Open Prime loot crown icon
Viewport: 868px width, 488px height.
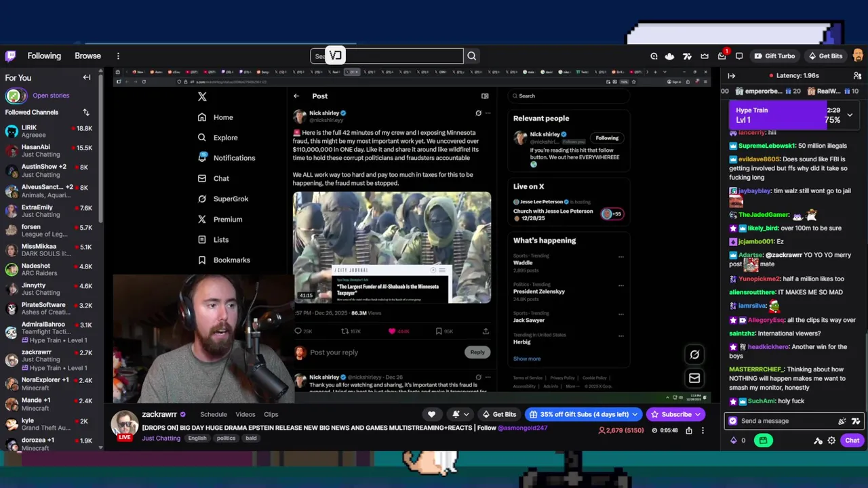pyautogui.click(x=705, y=56)
